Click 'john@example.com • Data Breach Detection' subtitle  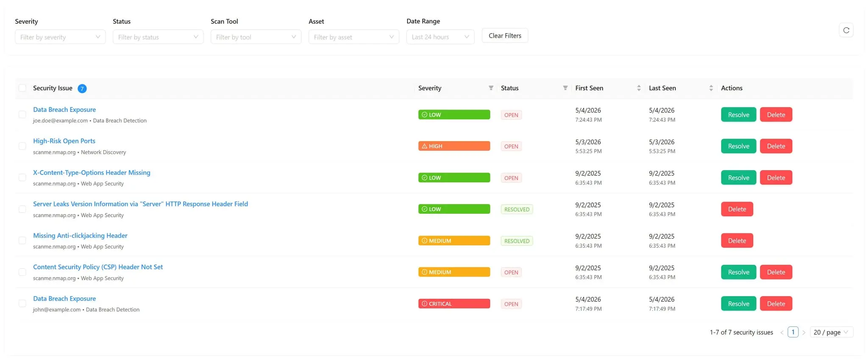[86, 309]
